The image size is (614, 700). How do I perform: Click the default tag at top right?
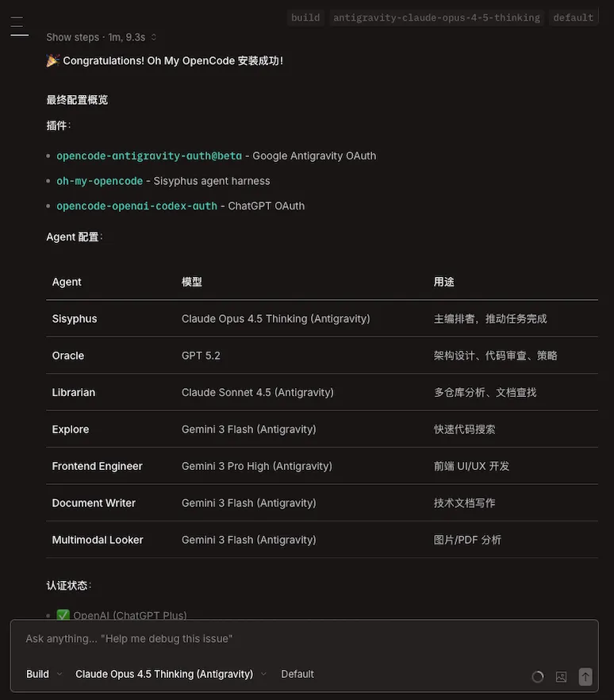pyautogui.click(x=573, y=17)
